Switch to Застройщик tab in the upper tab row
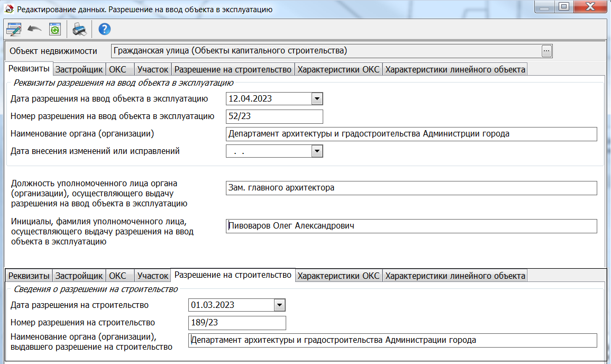 pos(79,69)
